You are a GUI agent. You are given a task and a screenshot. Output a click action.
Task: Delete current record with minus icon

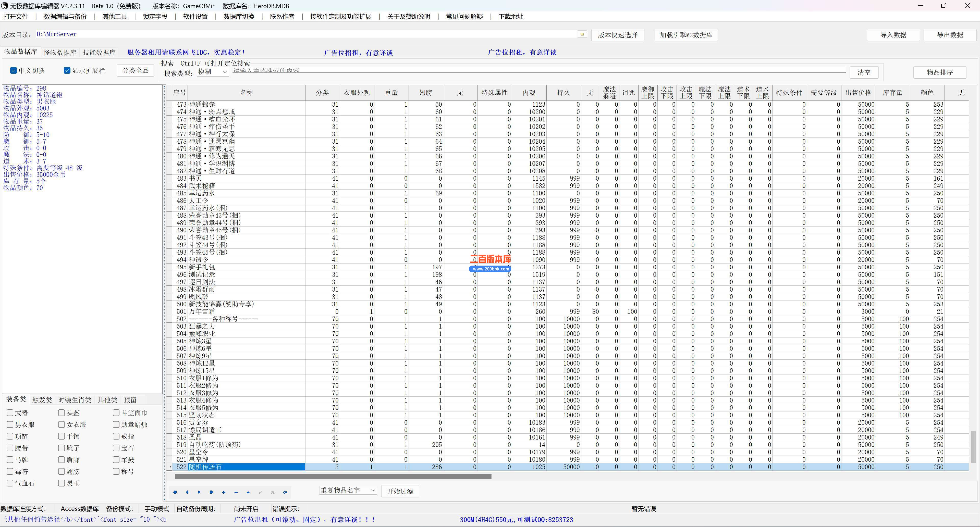236,492
